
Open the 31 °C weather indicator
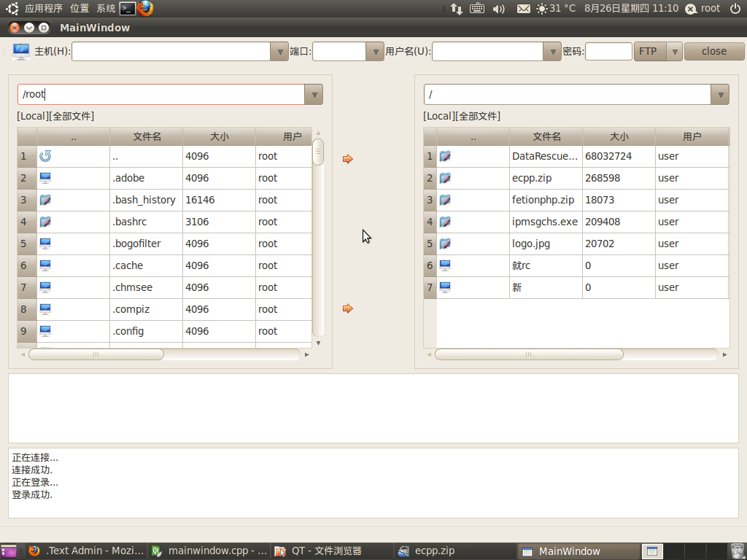tap(556, 9)
